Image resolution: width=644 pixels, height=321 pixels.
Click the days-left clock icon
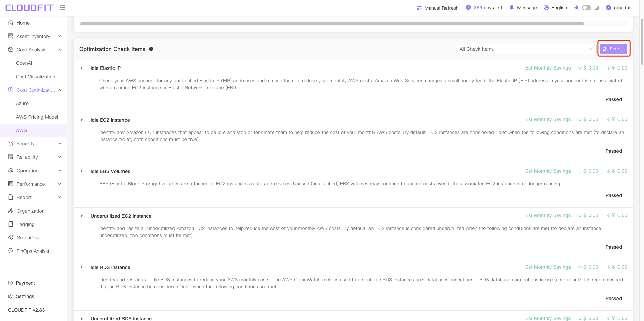coord(468,7)
